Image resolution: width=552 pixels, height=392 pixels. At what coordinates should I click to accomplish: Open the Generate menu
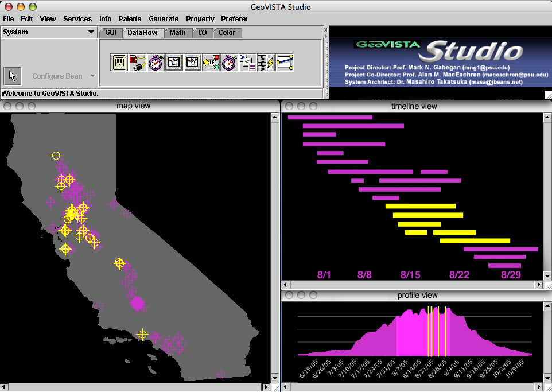164,19
